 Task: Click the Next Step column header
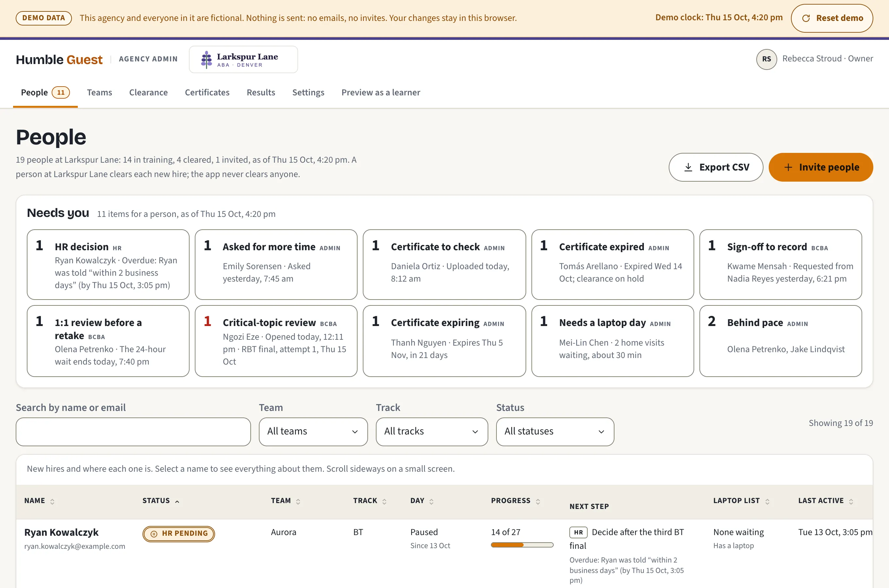589,507
